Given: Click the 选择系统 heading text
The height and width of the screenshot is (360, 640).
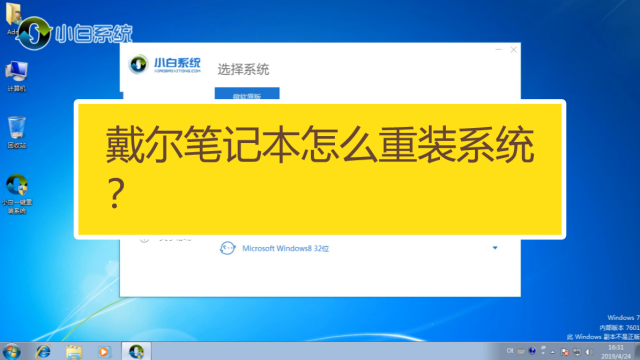Looking at the screenshot, I should tap(243, 69).
